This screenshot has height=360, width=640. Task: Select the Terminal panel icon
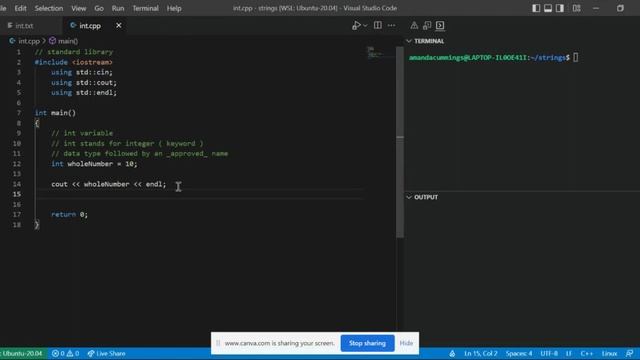pyautogui.click(x=440, y=25)
